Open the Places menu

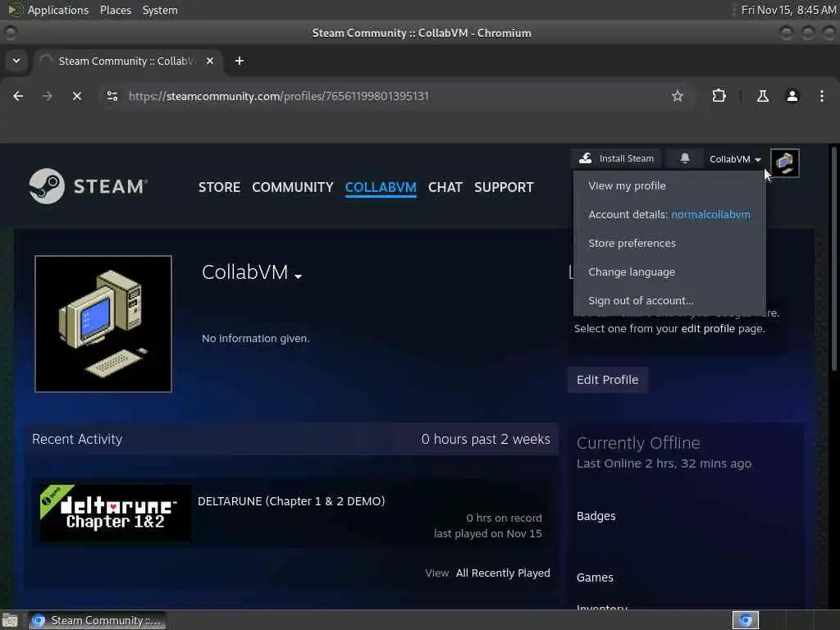click(x=115, y=10)
